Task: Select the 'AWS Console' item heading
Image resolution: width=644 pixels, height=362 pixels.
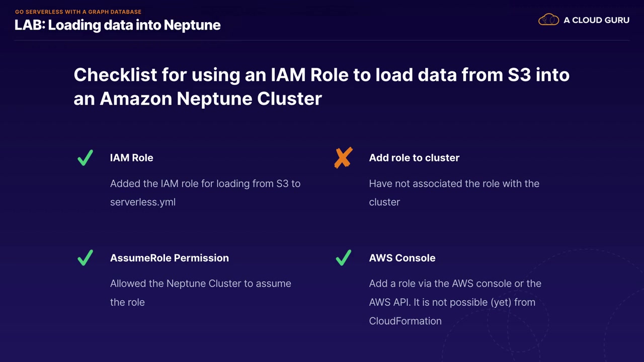Action: pyautogui.click(x=402, y=258)
